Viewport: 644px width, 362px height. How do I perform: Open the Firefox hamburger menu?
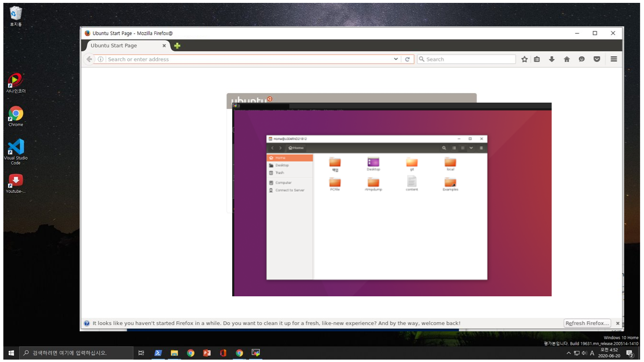tap(614, 59)
